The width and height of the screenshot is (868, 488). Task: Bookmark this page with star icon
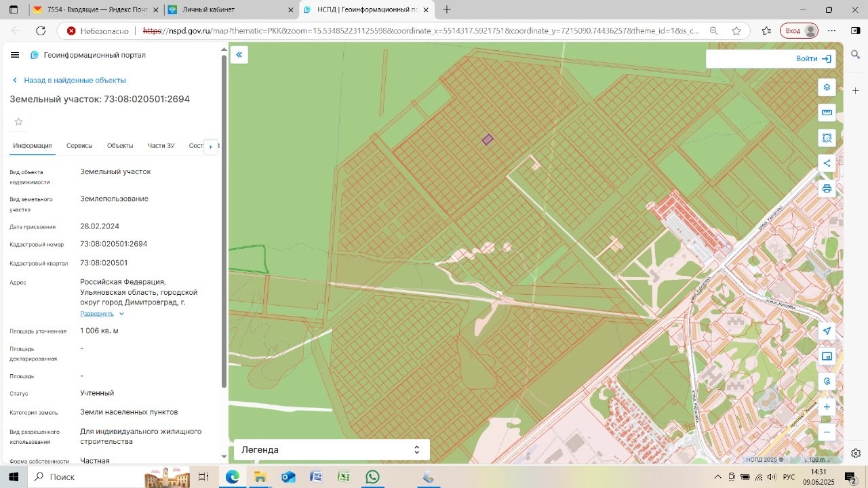click(x=736, y=30)
